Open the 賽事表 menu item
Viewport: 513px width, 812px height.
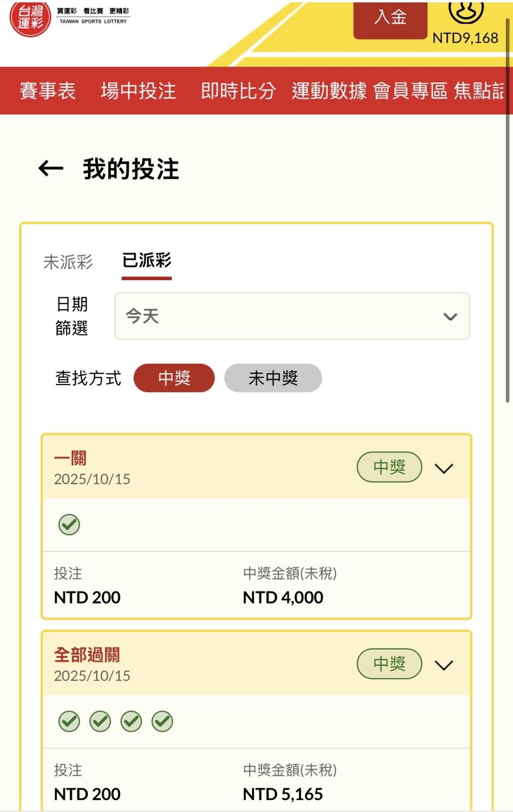click(47, 91)
